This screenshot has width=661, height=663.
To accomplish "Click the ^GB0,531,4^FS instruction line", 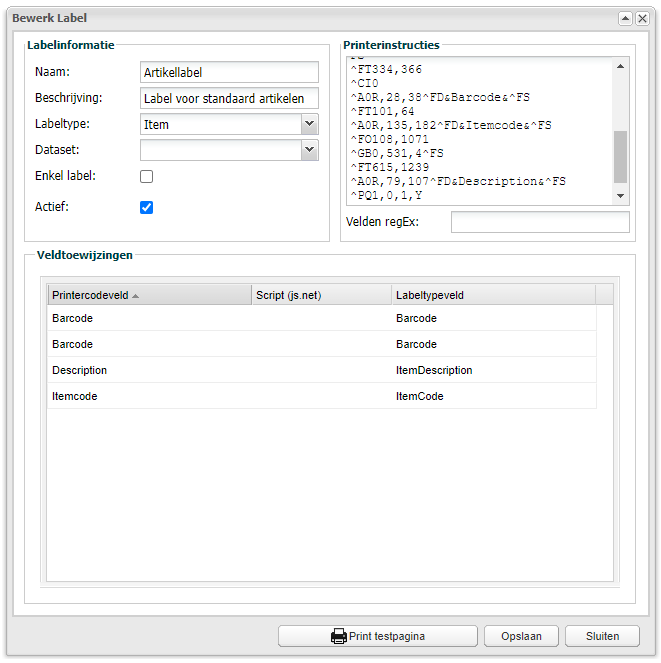I will pyautogui.click(x=397, y=153).
